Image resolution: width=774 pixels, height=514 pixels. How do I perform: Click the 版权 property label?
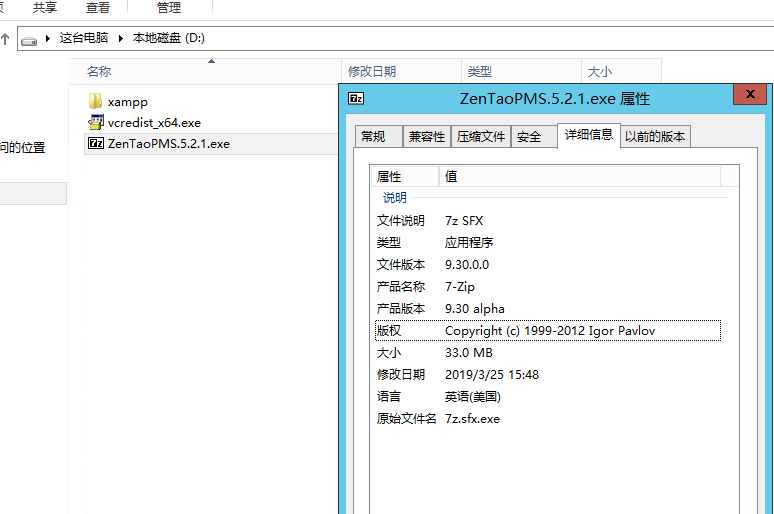click(x=389, y=331)
